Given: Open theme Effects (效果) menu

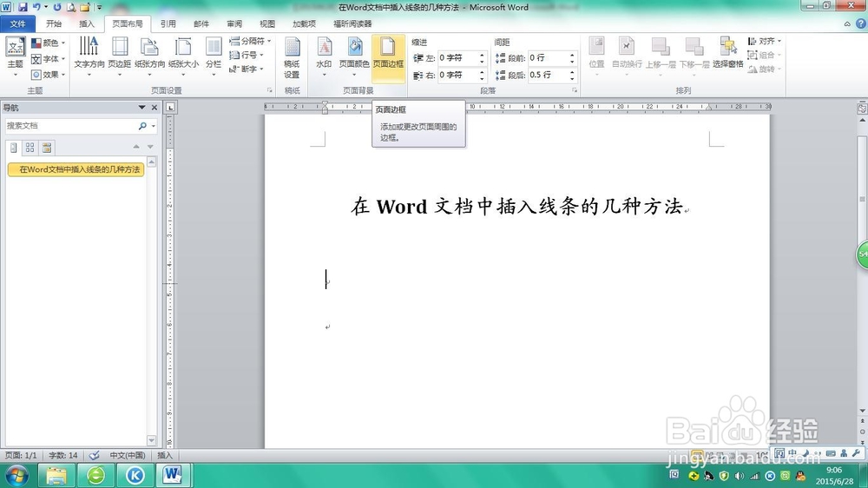Looking at the screenshot, I should [48, 74].
